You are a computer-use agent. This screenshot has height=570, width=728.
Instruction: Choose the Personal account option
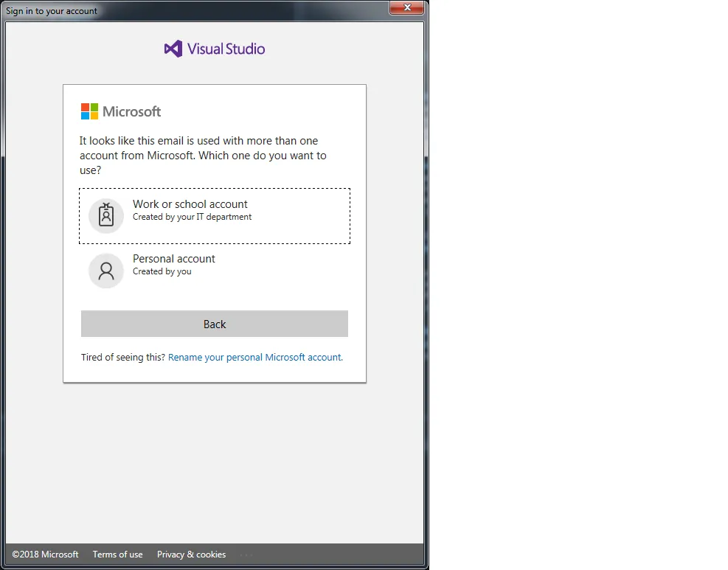click(x=215, y=270)
